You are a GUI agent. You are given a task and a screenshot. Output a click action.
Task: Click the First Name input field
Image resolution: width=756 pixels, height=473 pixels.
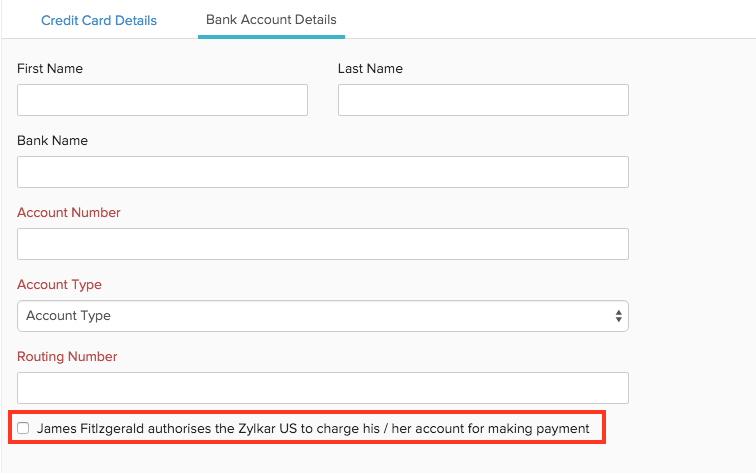162,100
